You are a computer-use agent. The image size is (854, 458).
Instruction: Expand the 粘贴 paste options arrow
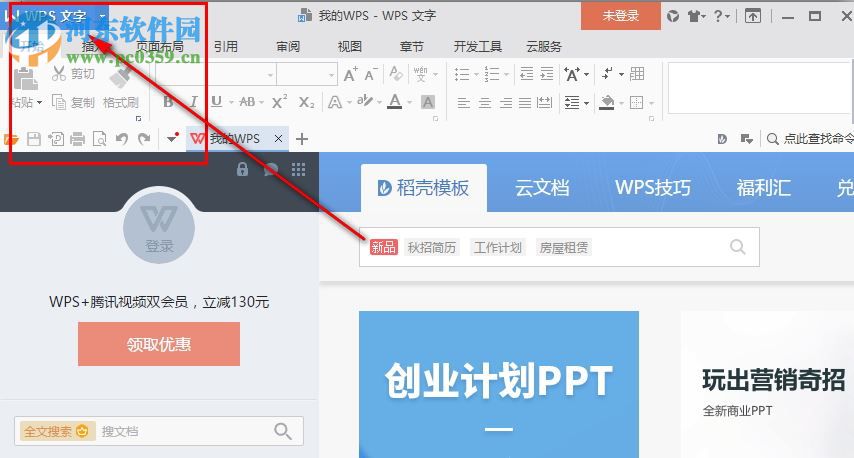coord(39,102)
